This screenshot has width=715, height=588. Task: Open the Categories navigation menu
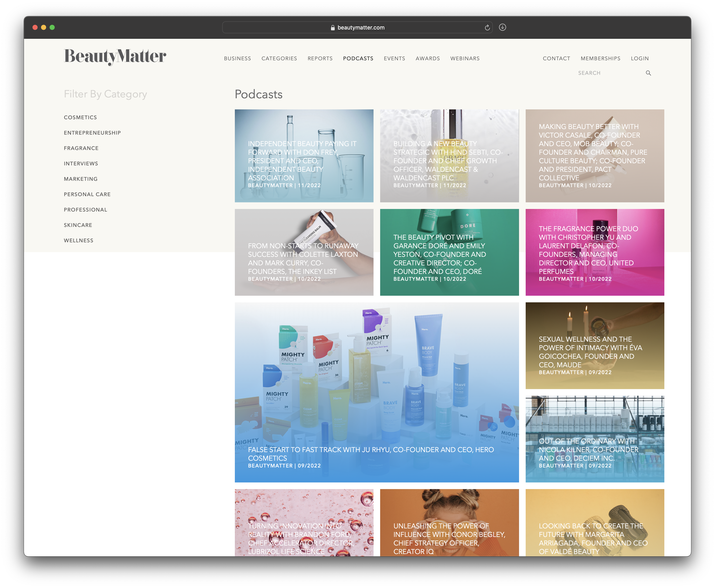[x=279, y=59]
